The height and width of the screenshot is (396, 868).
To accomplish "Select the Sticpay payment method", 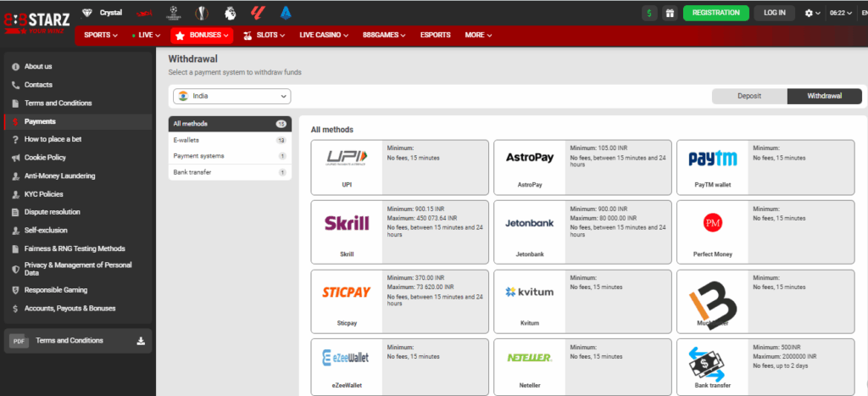I will (x=400, y=301).
